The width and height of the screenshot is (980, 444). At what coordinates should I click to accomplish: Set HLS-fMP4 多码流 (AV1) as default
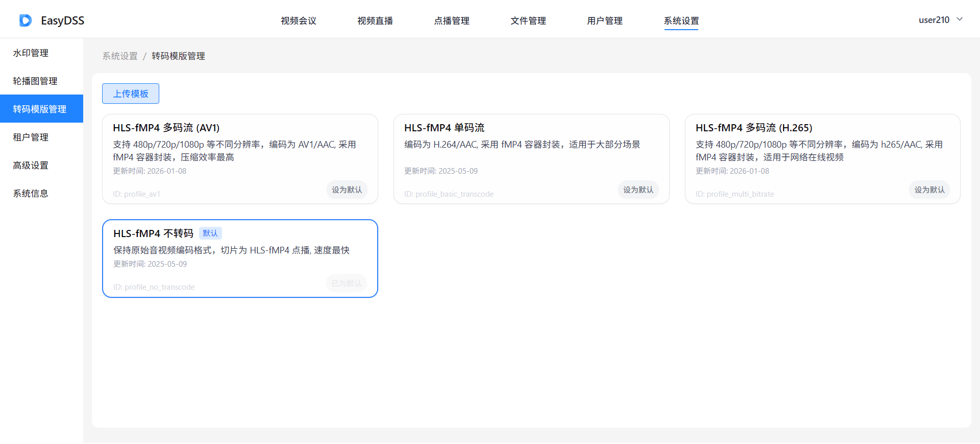347,190
